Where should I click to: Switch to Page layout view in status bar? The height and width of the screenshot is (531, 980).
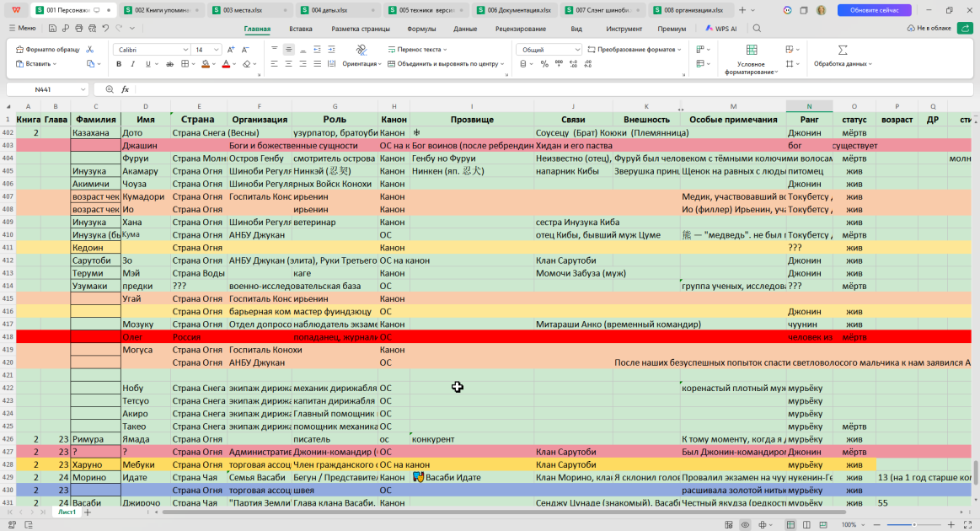807,525
